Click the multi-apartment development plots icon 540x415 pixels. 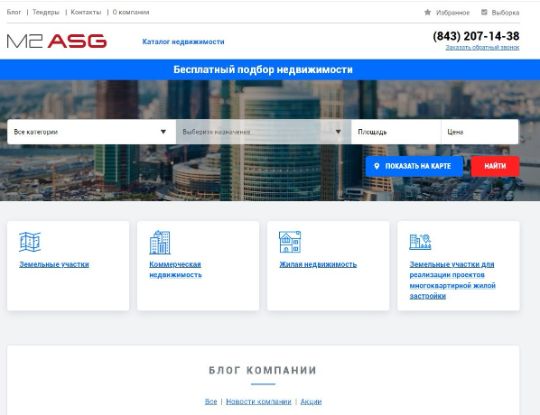click(420, 242)
